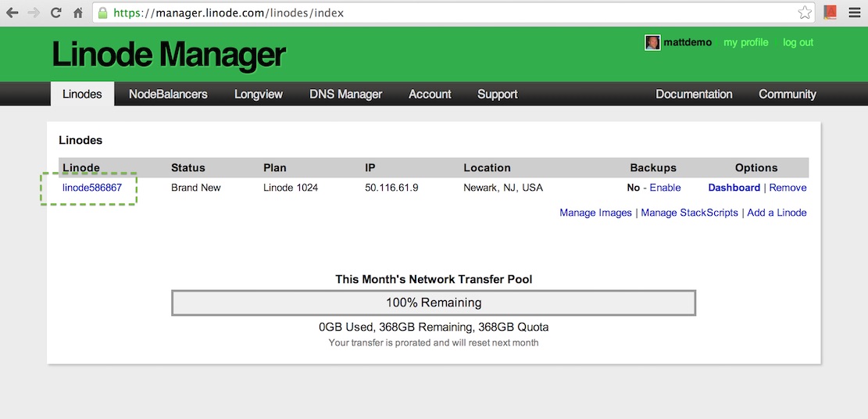This screenshot has width=868, height=419.
Task: Click the log out link
Action: point(798,43)
